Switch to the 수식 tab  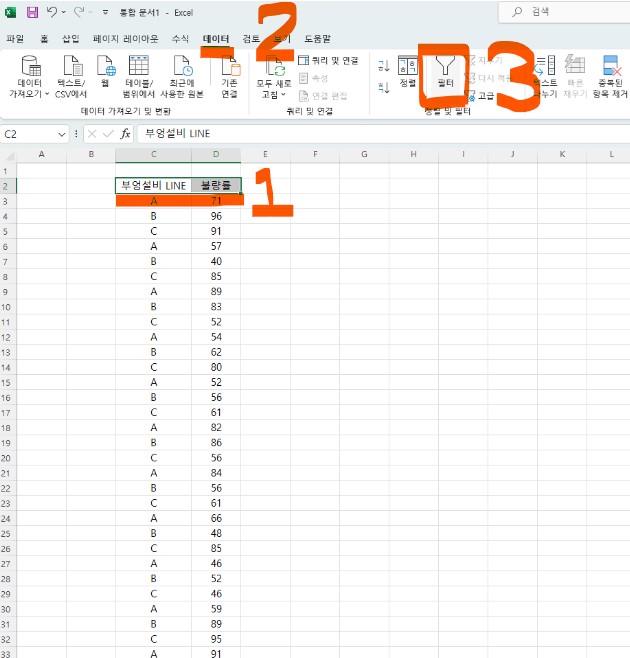[180, 39]
